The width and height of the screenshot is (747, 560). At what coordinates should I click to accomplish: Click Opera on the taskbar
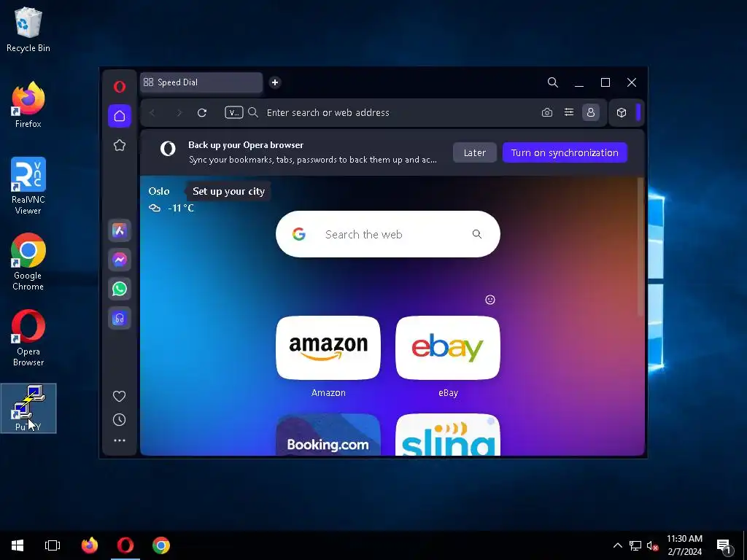coord(125,545)
